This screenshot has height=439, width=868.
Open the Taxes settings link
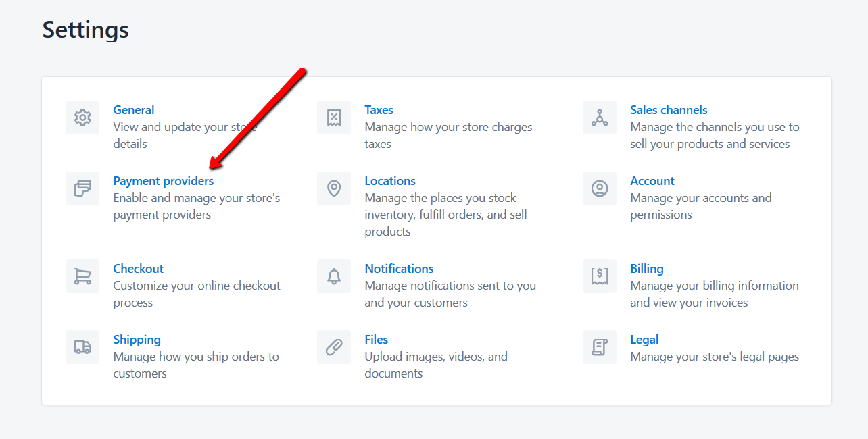tap(379, 110)
